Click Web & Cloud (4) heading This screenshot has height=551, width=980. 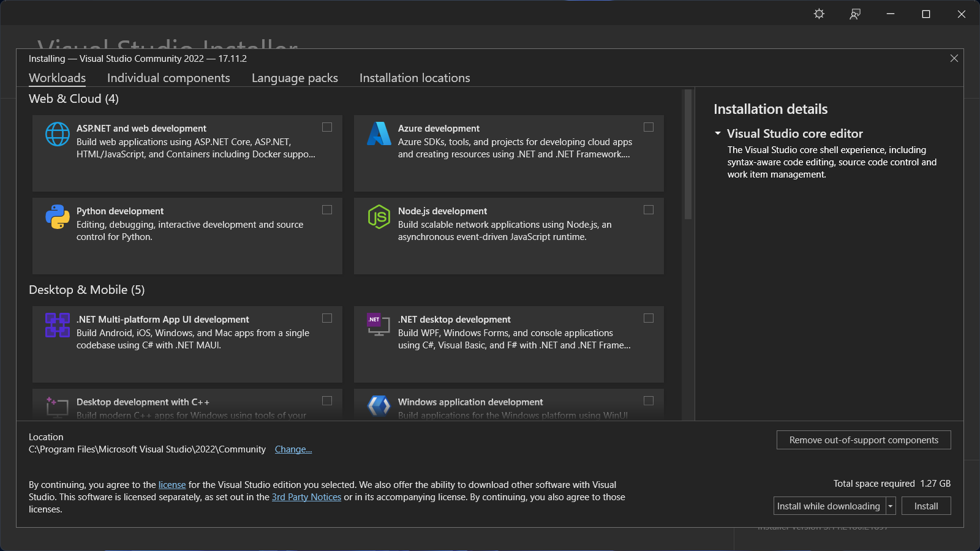tap(73, 99)
